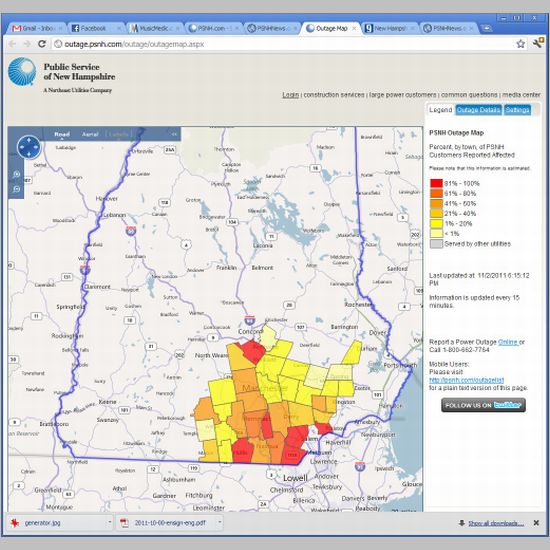
Task: Pan the map right with the east arrow
Action: (36, 147)
